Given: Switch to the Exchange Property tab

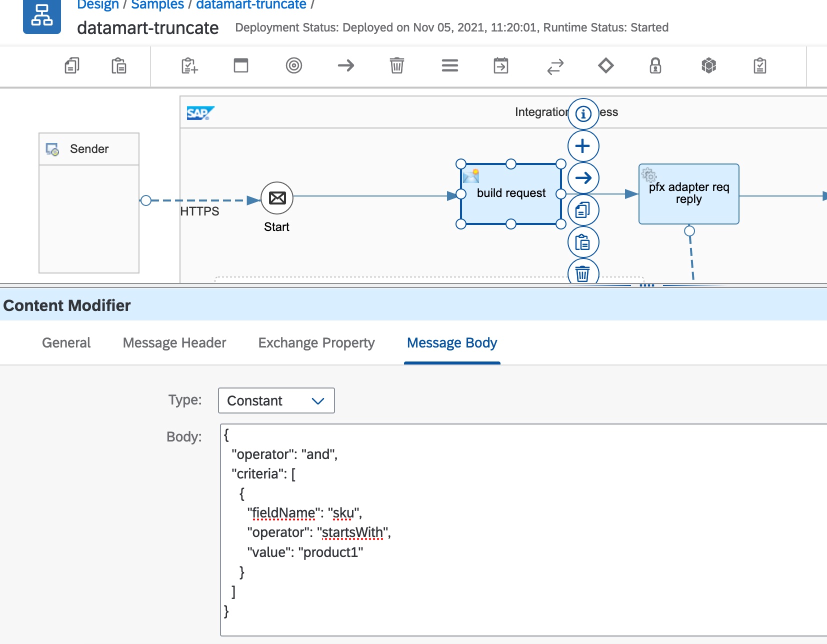Looking at the screenshot, I should click(316, 342).
